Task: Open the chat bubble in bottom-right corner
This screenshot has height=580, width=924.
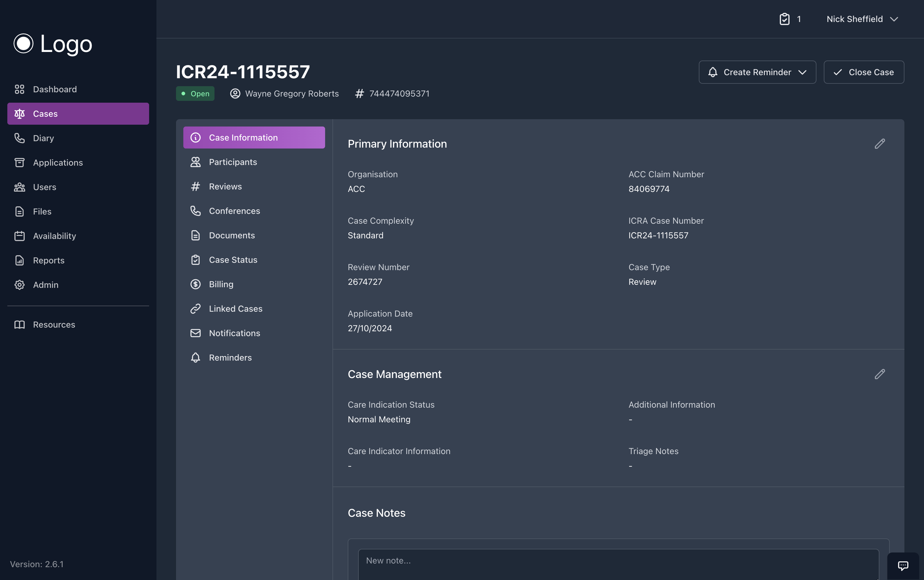Action: click(903, 565)
